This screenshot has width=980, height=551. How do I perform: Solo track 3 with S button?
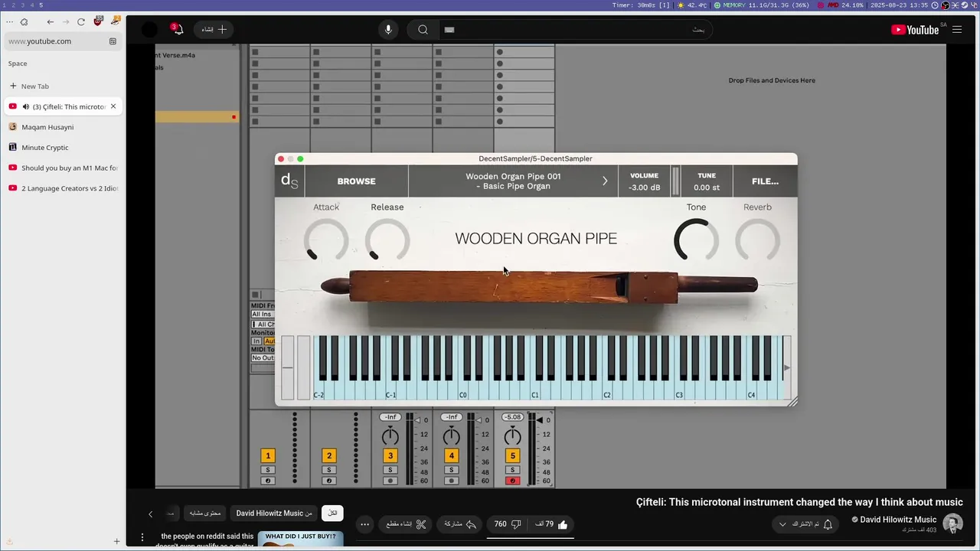point(390,470)
